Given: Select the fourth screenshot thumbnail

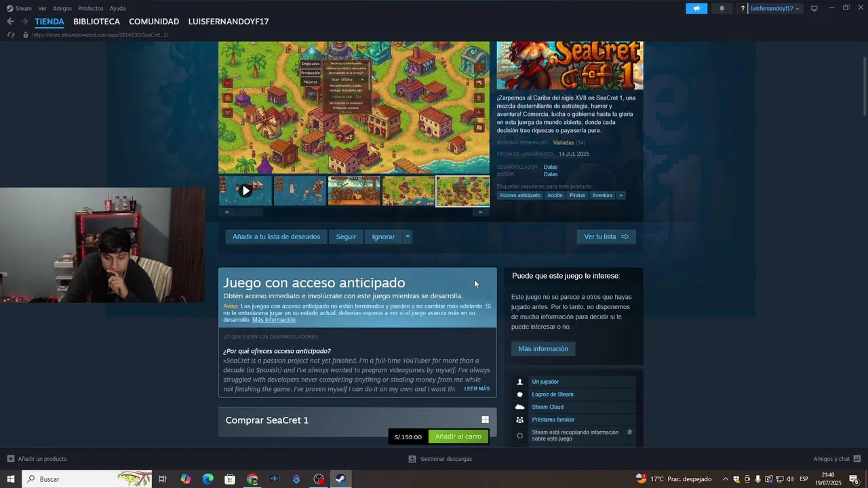Looking at the screenshot, I should pyautogui.click(x=408, y=191).
